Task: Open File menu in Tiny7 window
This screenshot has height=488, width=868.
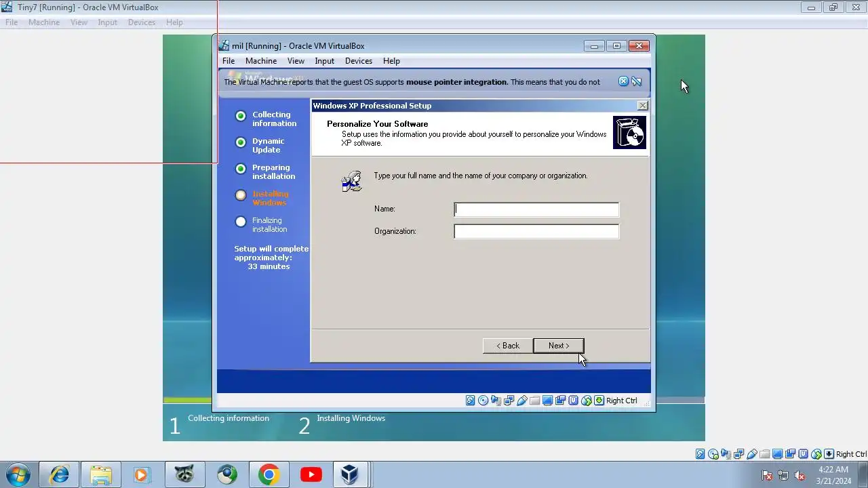Action: pos(12,22)
